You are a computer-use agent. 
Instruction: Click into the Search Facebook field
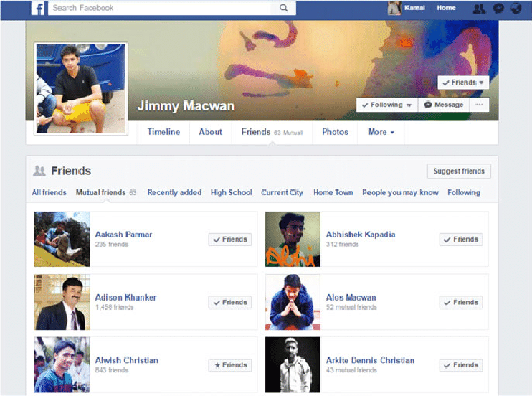tap(161, 8)
